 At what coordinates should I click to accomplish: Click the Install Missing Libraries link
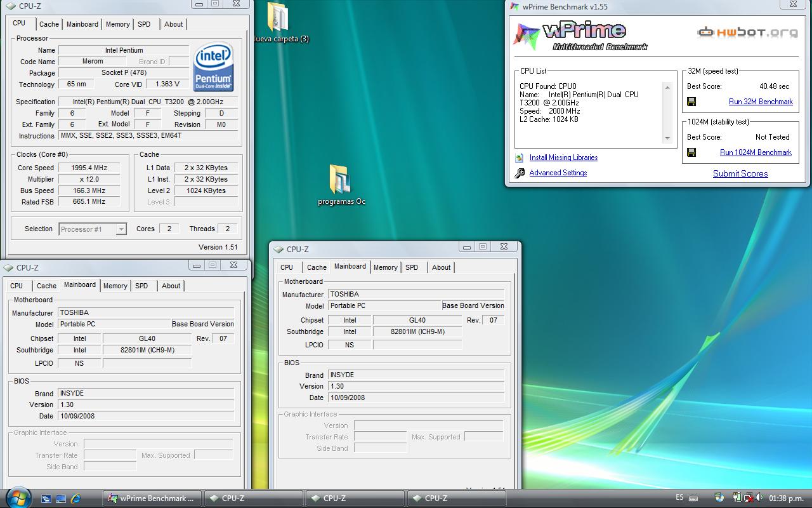[563, 157]
